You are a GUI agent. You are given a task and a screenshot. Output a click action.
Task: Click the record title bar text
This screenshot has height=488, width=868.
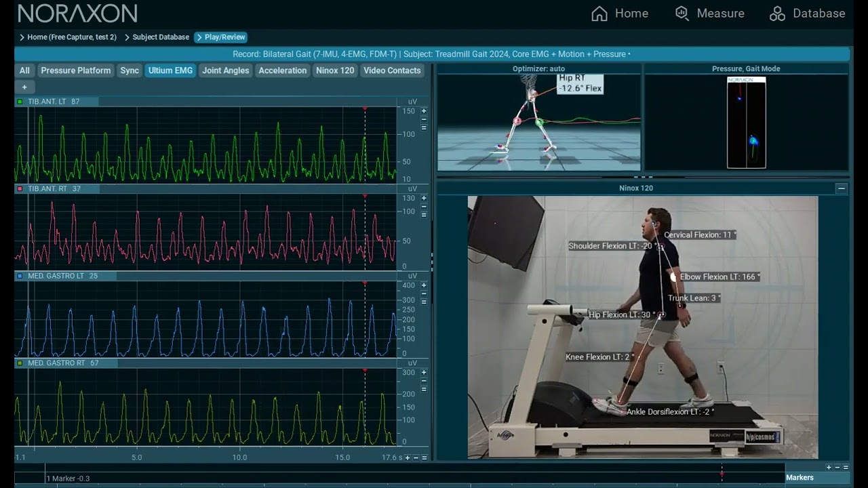click(x=431, y=54)
